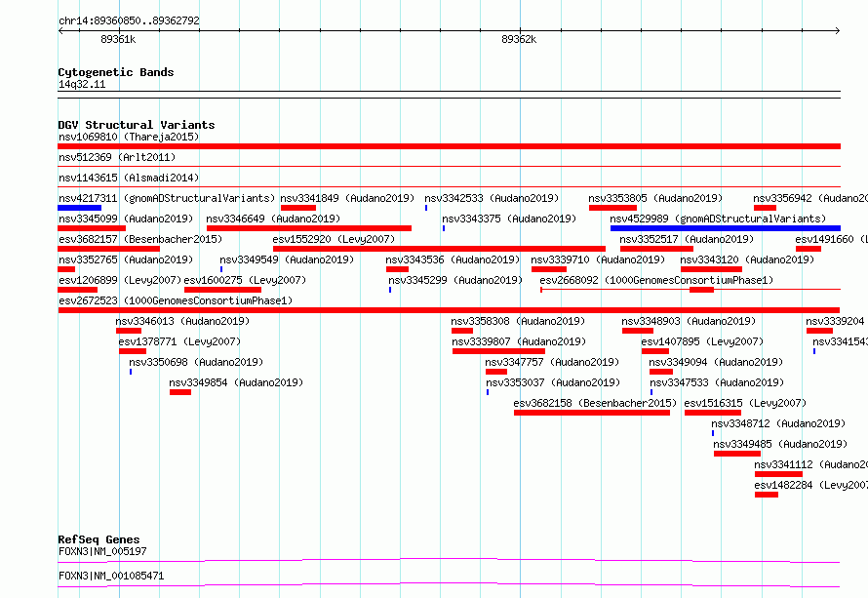Open the esv1206899 (Levy2007) label
This screenshot has height=598, width=868.
[120, 280]
